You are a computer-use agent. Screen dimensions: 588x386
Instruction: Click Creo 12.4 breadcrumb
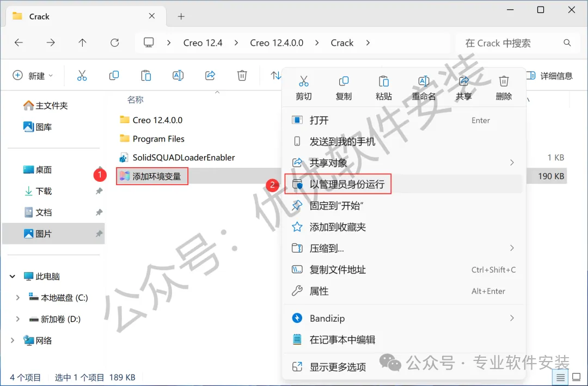point(203,43)
